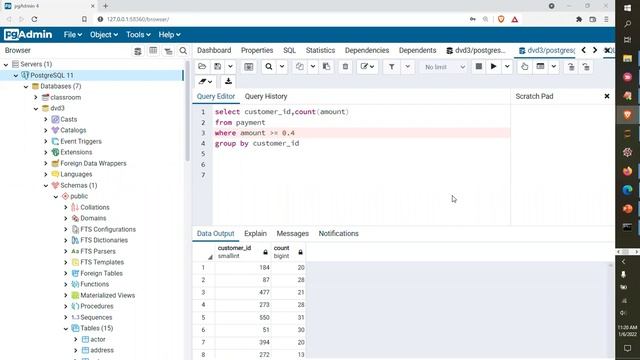Click the Stop query square icon
This screenshot has width=640, height=360.
[x=479, y=67]
